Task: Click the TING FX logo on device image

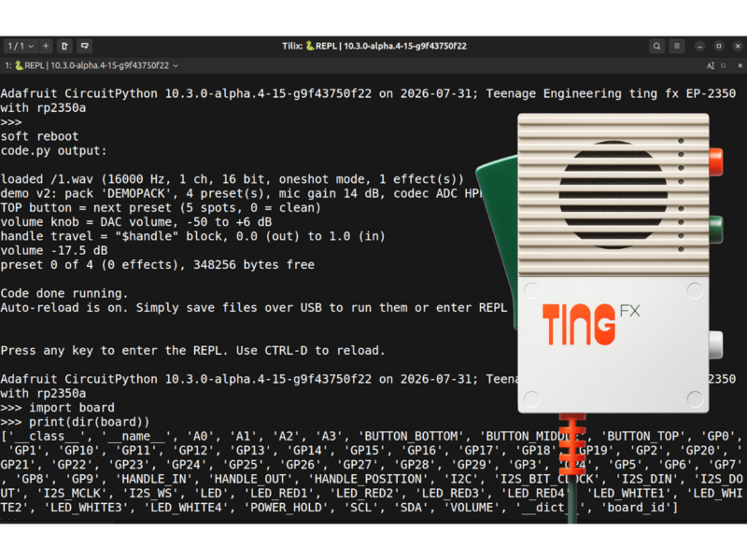Action: 591,324
